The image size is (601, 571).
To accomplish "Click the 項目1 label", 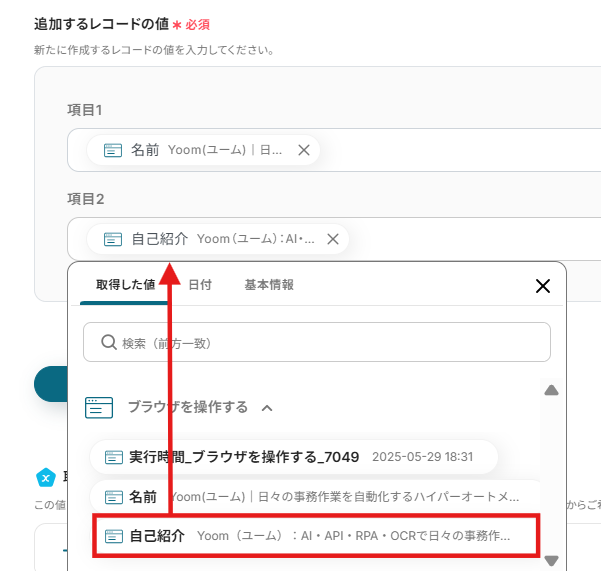I will point(84,110).
